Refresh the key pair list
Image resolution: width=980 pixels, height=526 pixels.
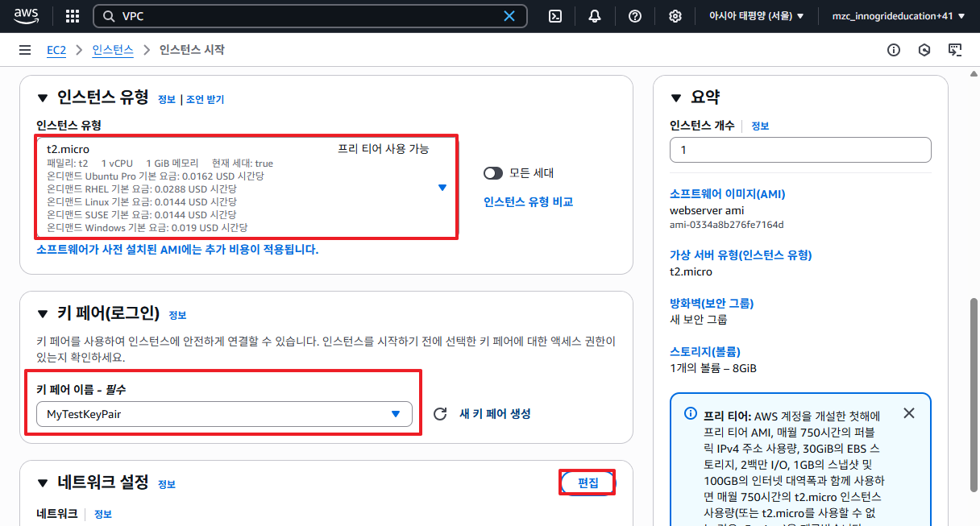pos(440,414)
